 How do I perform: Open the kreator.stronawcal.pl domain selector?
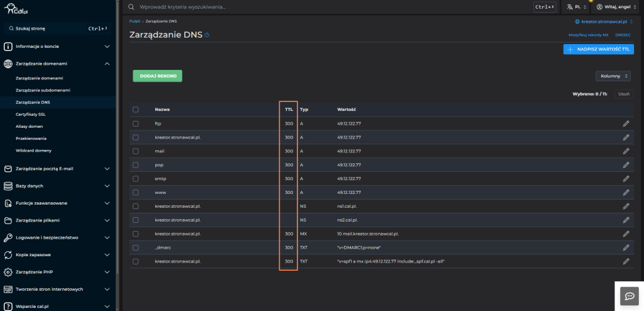click(x=604, y=21)
